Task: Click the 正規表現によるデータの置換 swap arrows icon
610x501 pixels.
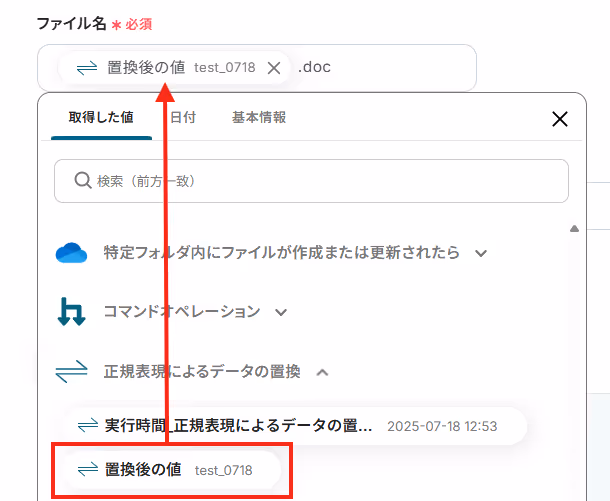Action: tap(71, 371)
